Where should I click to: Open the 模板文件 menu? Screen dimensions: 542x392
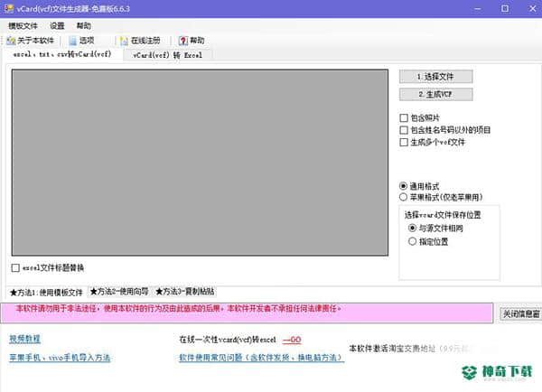23,26
